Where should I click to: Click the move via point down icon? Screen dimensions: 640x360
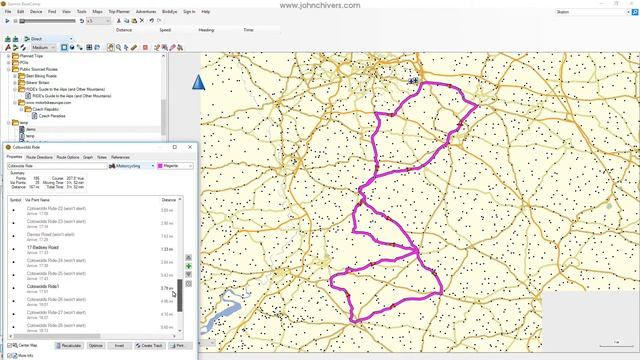[x=189, y=275]
